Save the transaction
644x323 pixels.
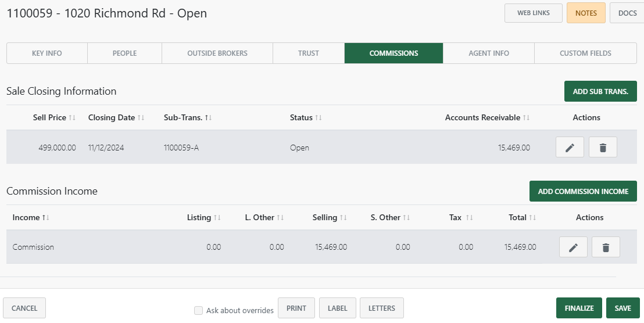point(622,308)
